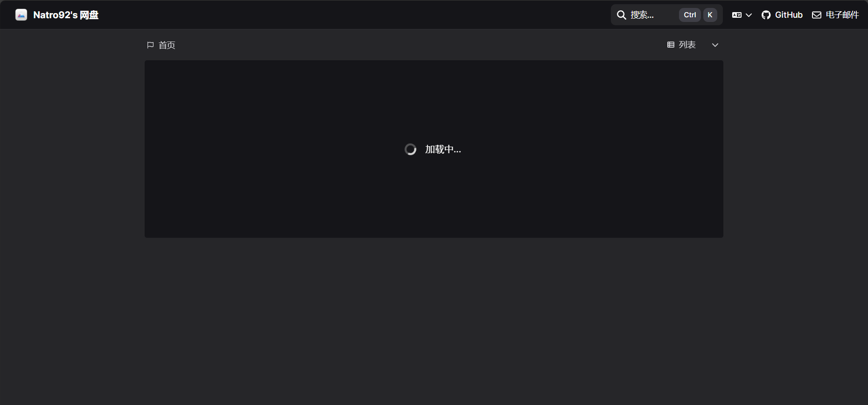Open the language switcher icon
This screenshot has height=405, width=868.
click(x=737, y=15)
